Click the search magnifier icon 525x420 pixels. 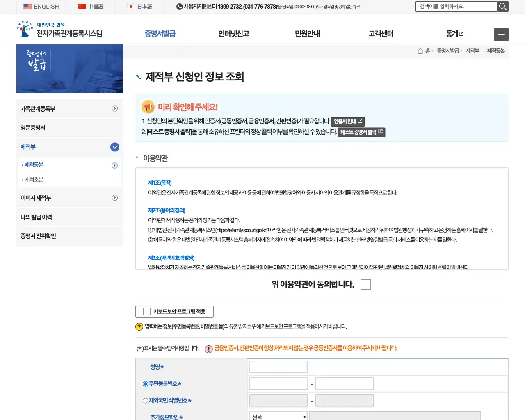(x=503, y=7)
